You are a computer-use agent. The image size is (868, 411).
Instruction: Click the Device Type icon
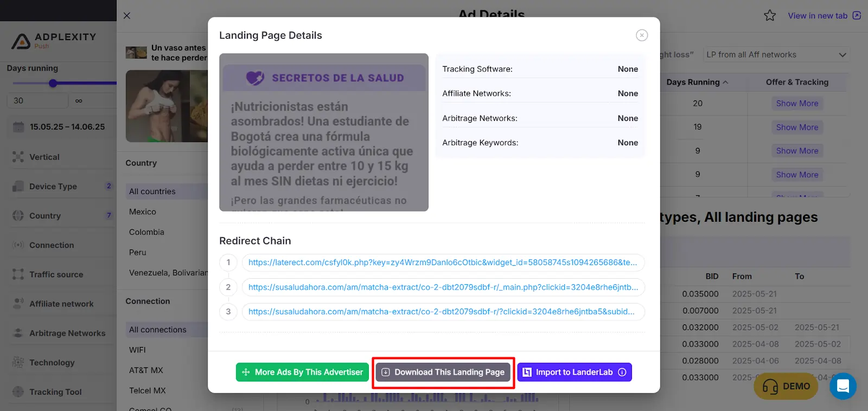pos(18,187)
